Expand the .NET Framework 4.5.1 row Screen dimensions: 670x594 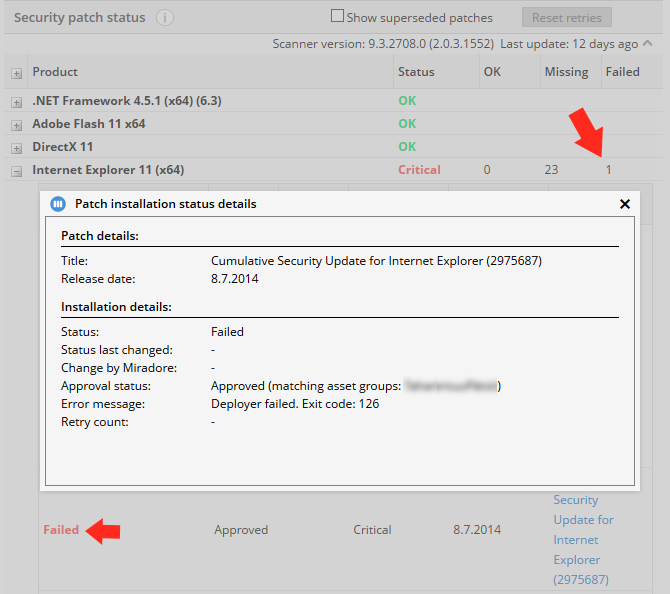point(16,102)
